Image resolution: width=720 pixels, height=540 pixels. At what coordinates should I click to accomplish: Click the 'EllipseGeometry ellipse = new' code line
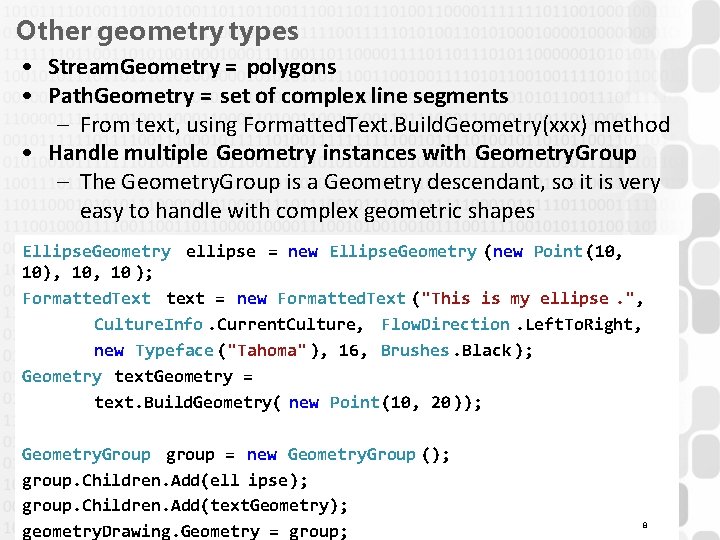322,252
